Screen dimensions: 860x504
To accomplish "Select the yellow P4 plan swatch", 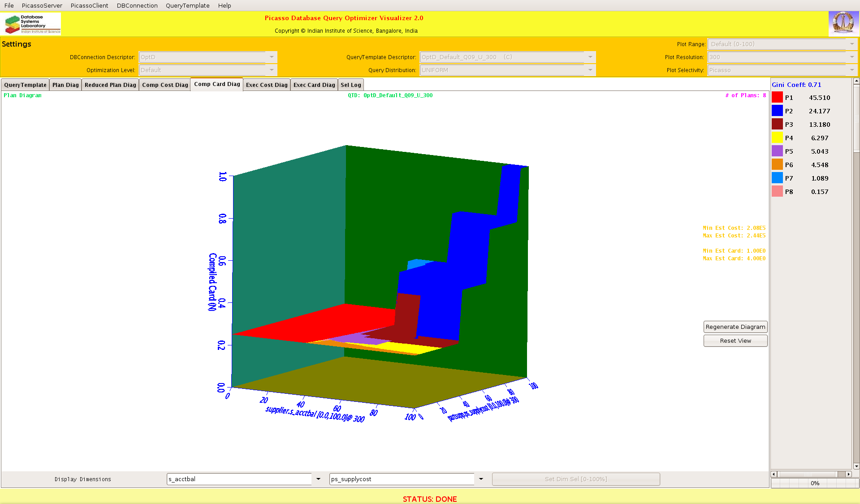I will click(777, 138).
